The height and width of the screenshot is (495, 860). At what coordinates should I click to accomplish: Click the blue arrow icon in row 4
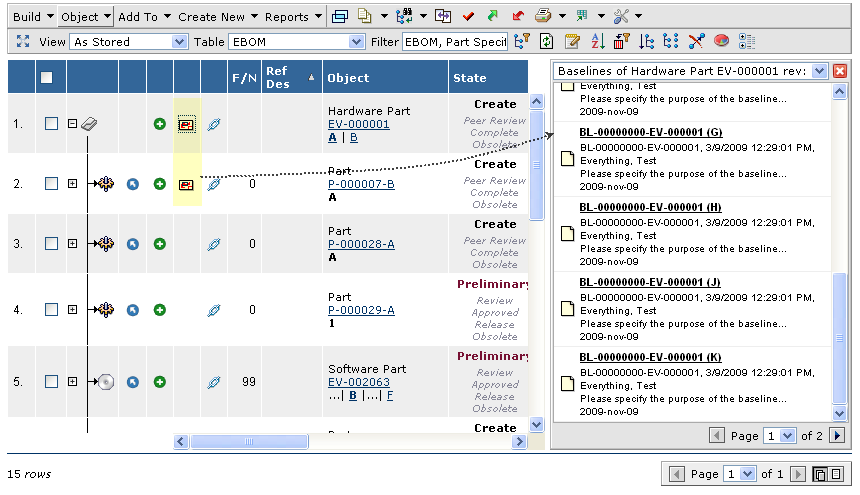coord(132,310)
